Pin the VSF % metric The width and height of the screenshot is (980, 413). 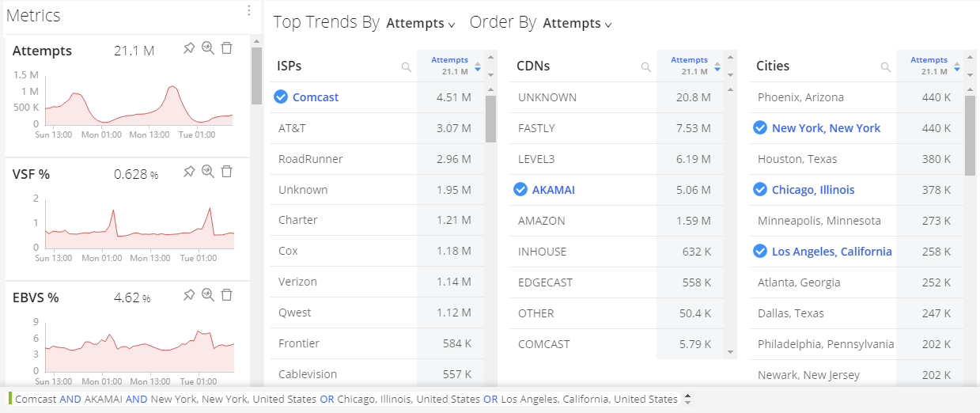pyautogui.click(x=188, y=172)
